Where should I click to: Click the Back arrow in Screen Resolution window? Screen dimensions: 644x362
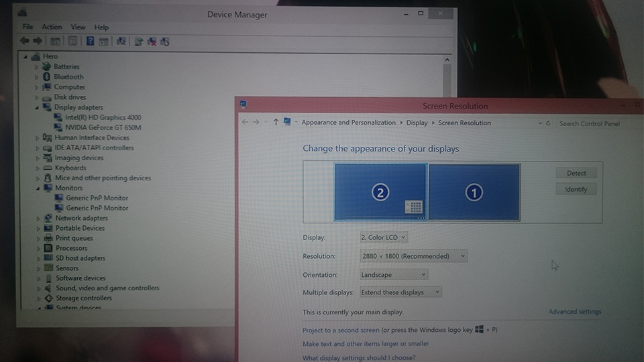[x=246, y=122]
